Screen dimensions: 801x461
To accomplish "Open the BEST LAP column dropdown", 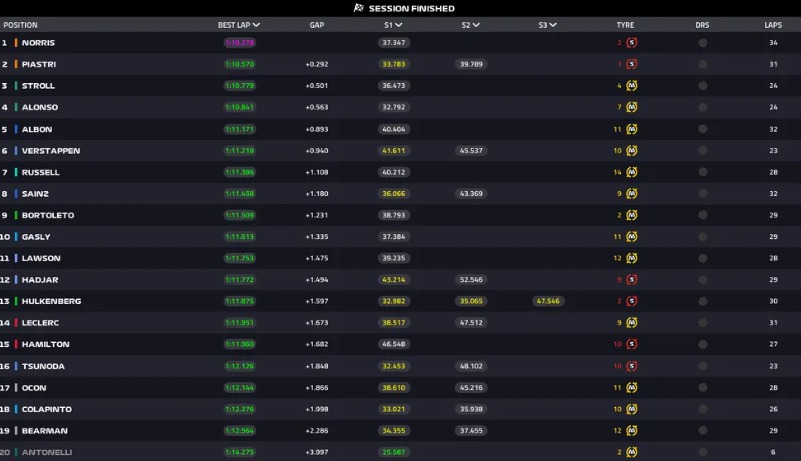I will (257, 25).
